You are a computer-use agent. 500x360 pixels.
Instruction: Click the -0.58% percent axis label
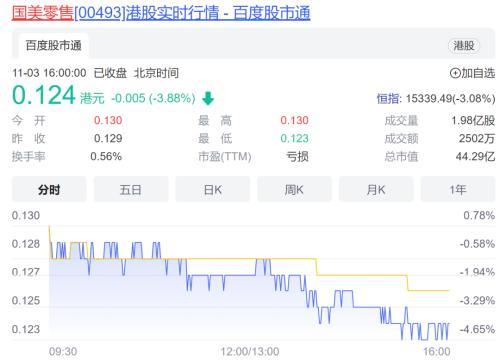click(x=477, y=244)
